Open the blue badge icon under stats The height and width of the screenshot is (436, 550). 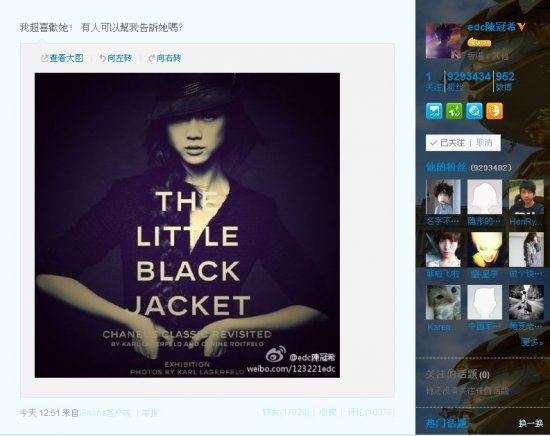(434, 112)
